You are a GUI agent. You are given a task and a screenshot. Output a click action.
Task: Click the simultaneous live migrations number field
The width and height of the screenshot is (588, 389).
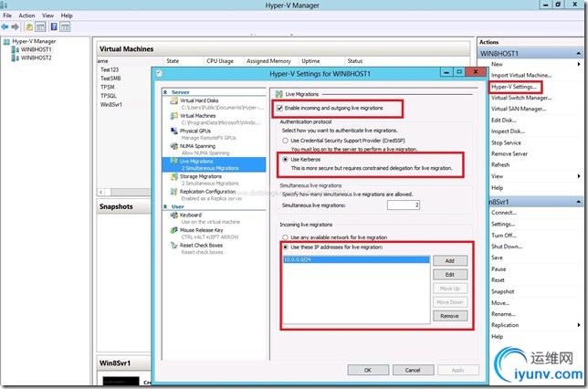404,205
